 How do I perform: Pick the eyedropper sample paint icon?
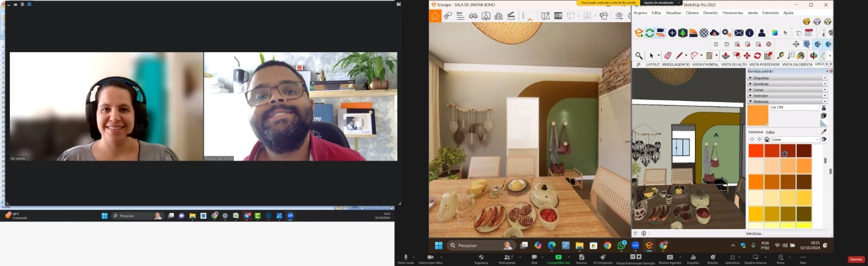(x=824, y=131)
